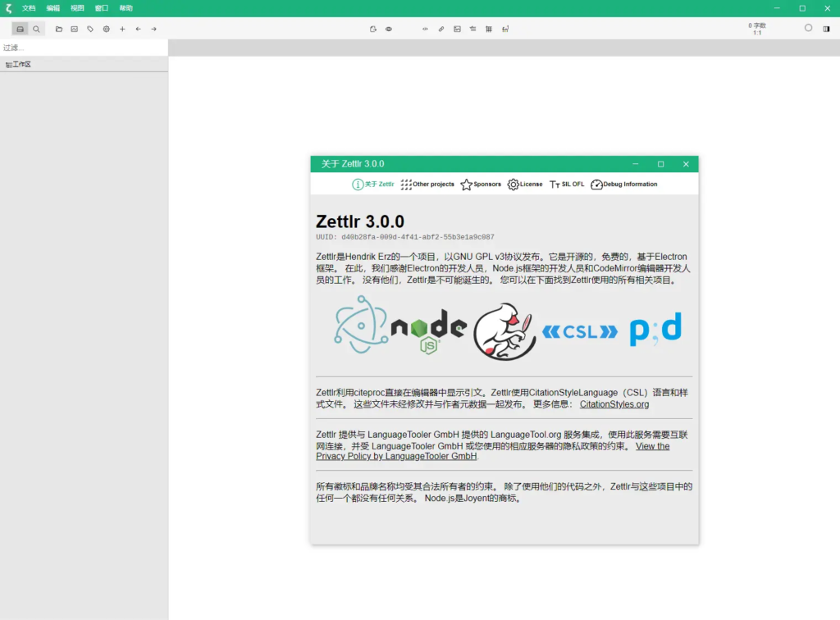This screenshot has height=620, width=840.
Task: Switch to SIL OFL tab
Action: [x=567, y=185]
